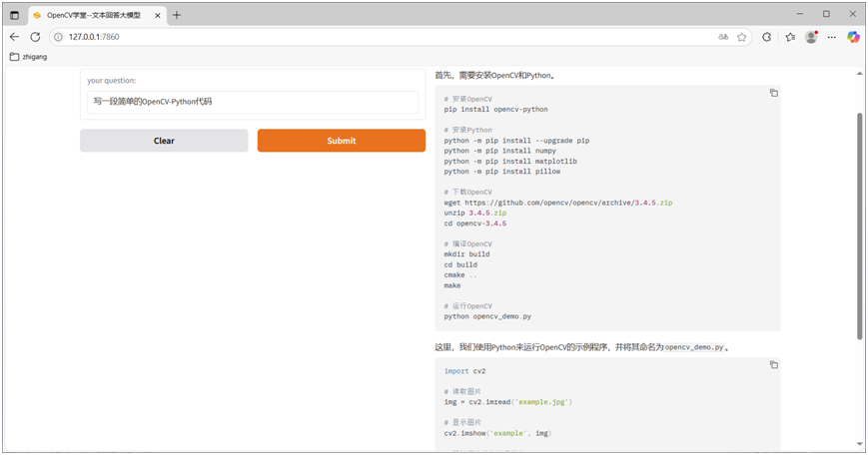Click 'pip install opencv-python' line
This screenshot has height=455, width=868.
(x=496, y=110)
